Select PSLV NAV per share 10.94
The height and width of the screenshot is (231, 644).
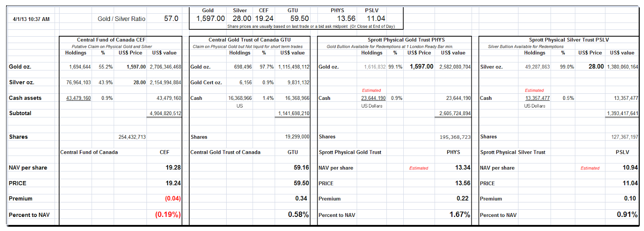click(630, 167)
